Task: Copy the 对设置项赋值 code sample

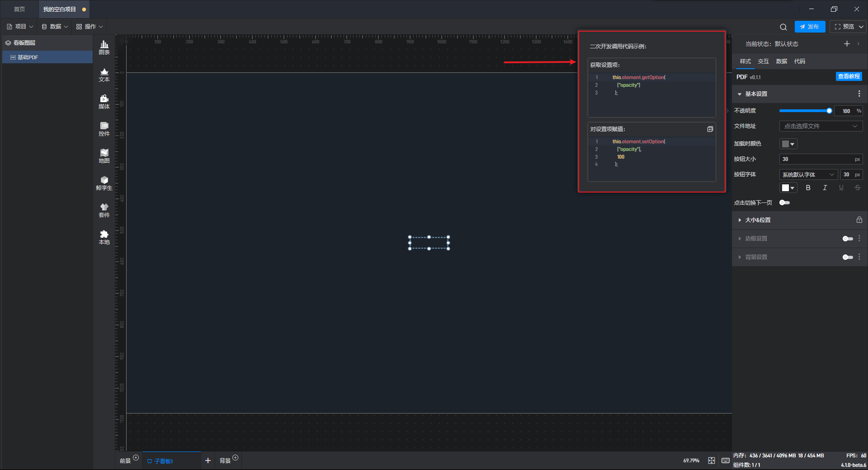Action: coord(710,129)
